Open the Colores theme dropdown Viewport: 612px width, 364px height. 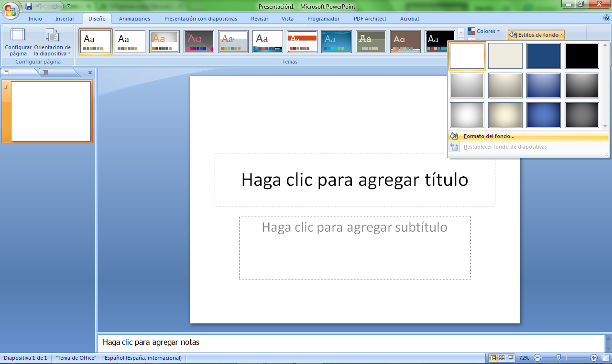[x=484, y=31]
